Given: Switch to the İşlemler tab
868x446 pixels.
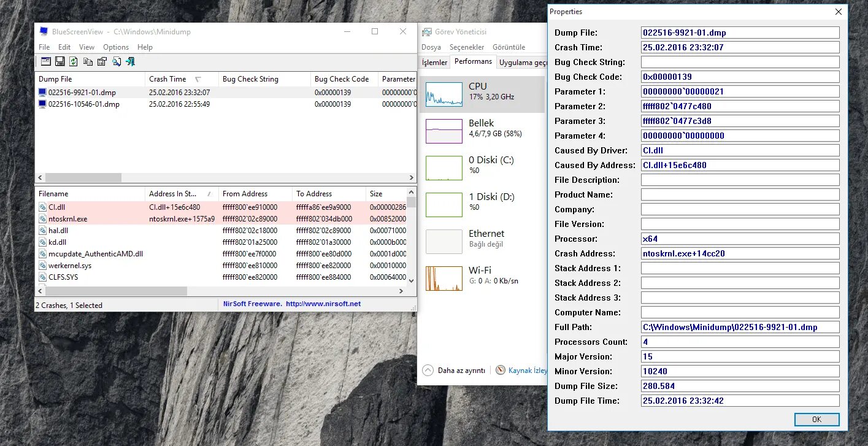Looking at the screenshot, I should coord(435,63).
